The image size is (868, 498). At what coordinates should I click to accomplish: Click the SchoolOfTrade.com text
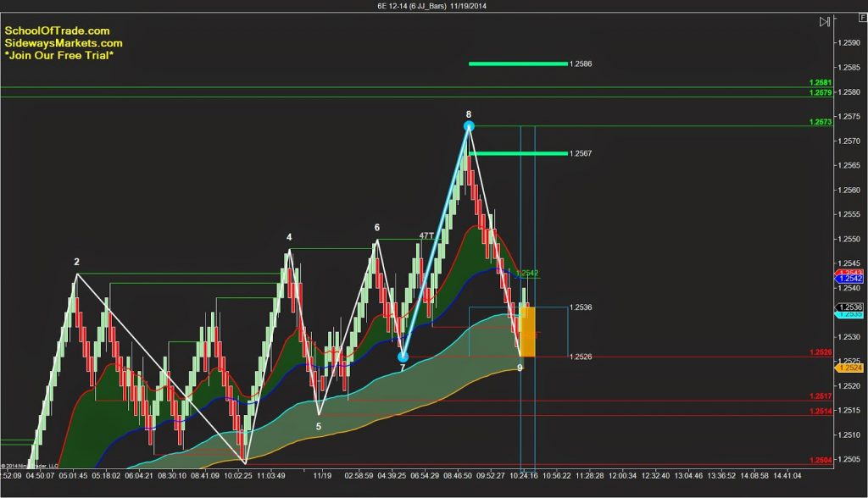tap(57, 31)
